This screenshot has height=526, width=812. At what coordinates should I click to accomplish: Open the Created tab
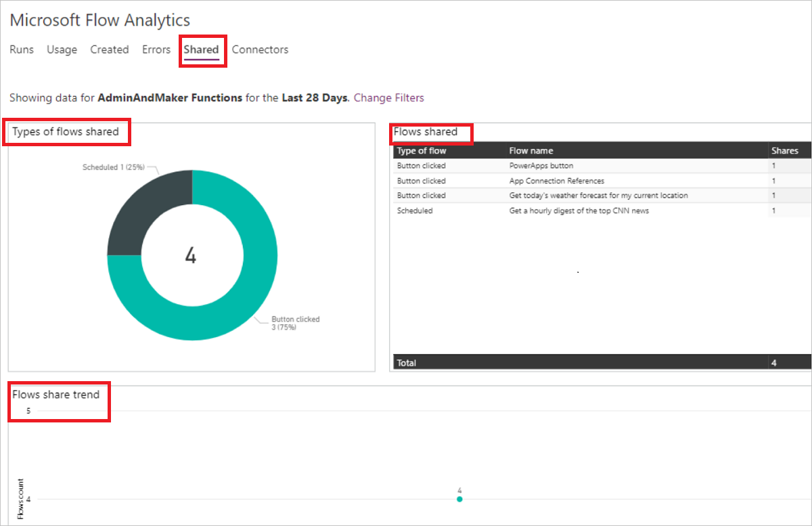109,49
